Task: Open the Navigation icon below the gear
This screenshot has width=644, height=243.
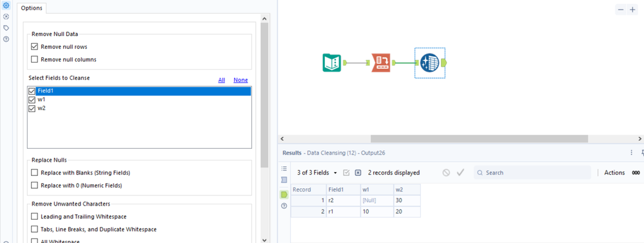Action: [6, 16]
